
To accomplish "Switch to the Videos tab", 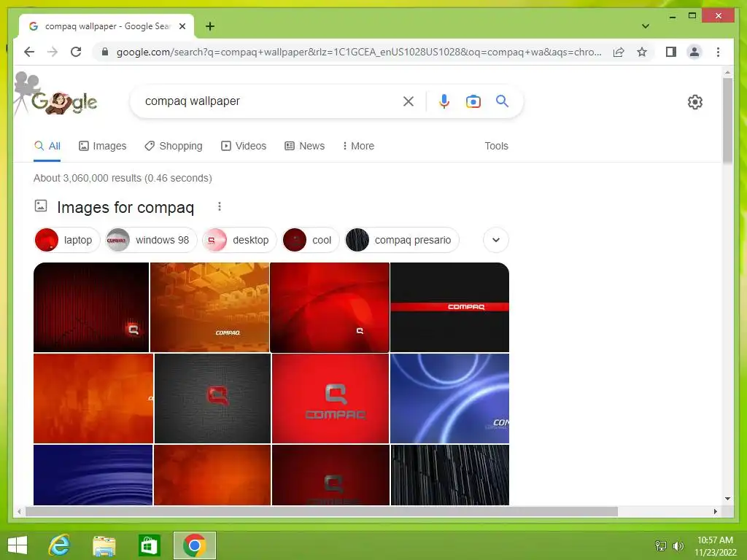I will (244, 146).
